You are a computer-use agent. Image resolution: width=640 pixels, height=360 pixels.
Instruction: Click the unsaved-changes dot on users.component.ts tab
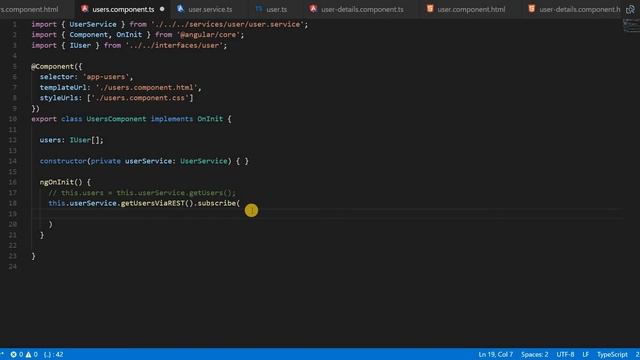tap(162, 9)
